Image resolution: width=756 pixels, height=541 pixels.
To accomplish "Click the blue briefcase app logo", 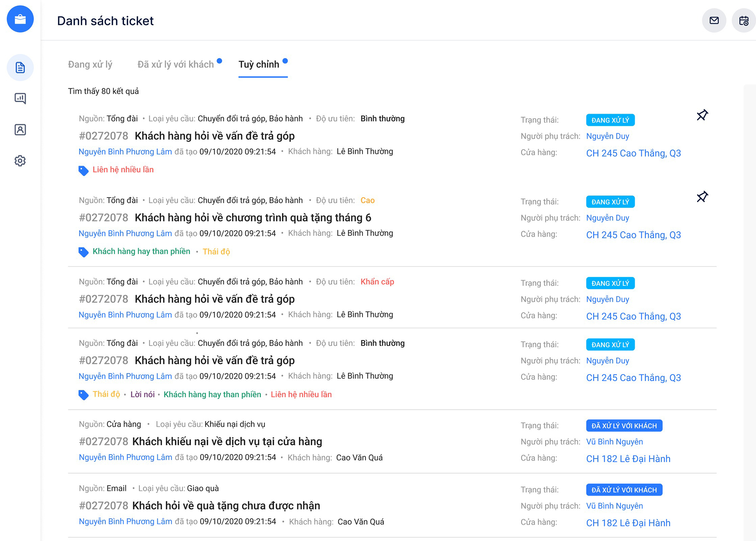I will (x=20, y=19).
